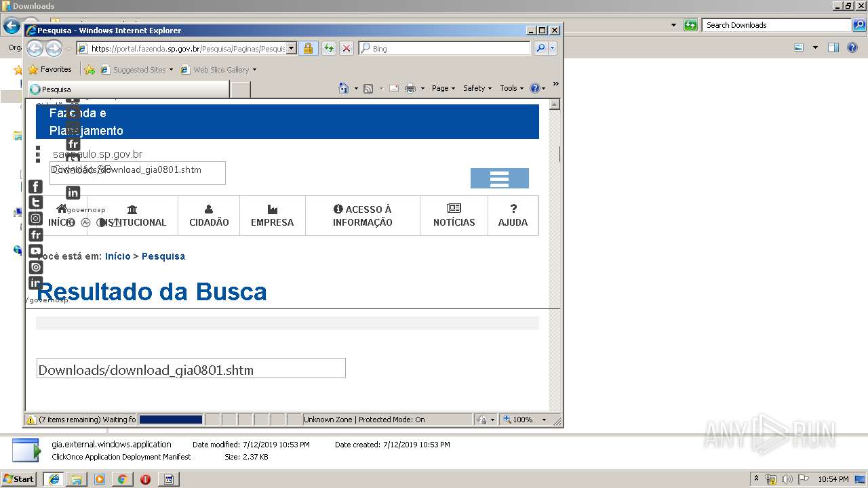Image resolution: width=868 pixels, height=488 pixels.
Task: Click in the IE address bar URL field
Action: [x=187, y=48]
